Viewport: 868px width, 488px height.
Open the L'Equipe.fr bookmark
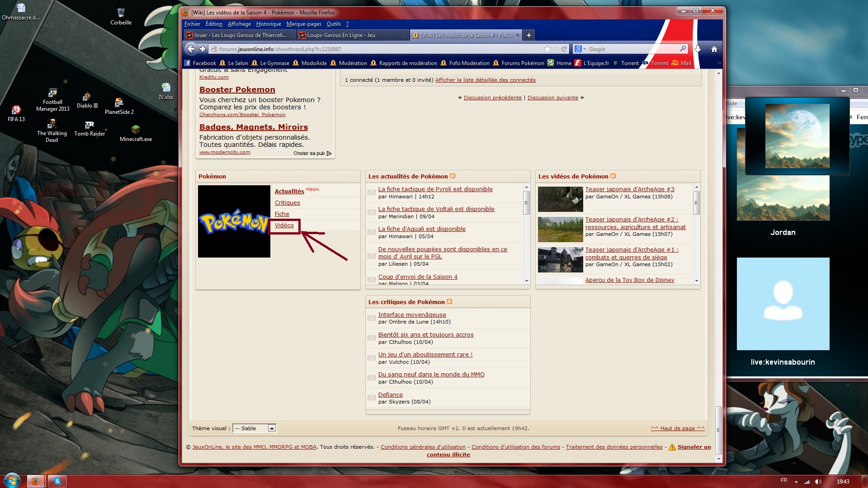[591, 63]
